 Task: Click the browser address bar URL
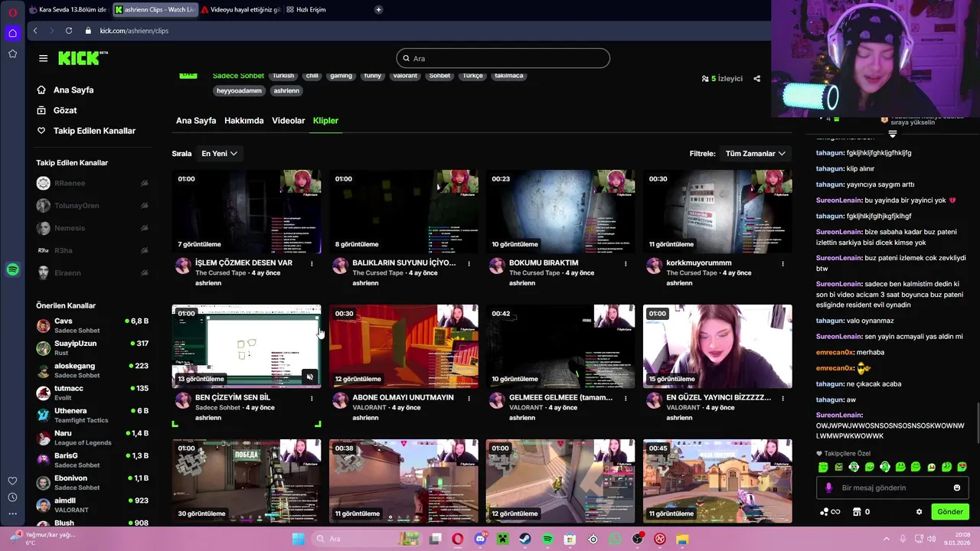click(134, 31)
